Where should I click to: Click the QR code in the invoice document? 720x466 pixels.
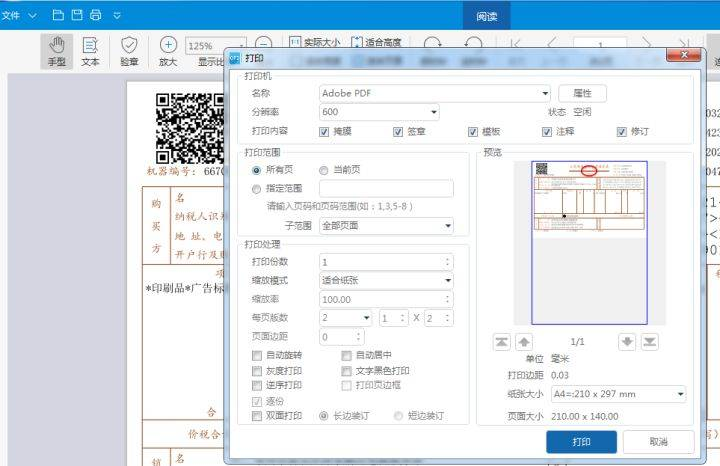190,129
